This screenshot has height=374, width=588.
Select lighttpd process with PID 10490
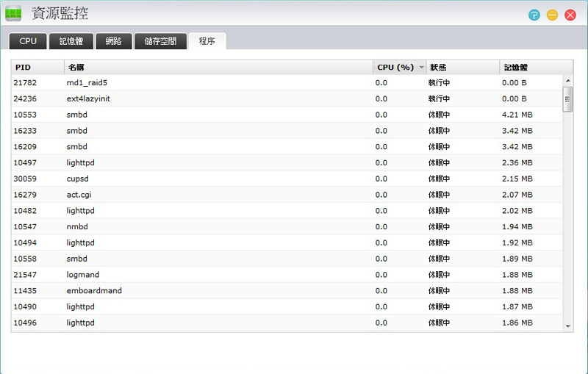[287, 306]
